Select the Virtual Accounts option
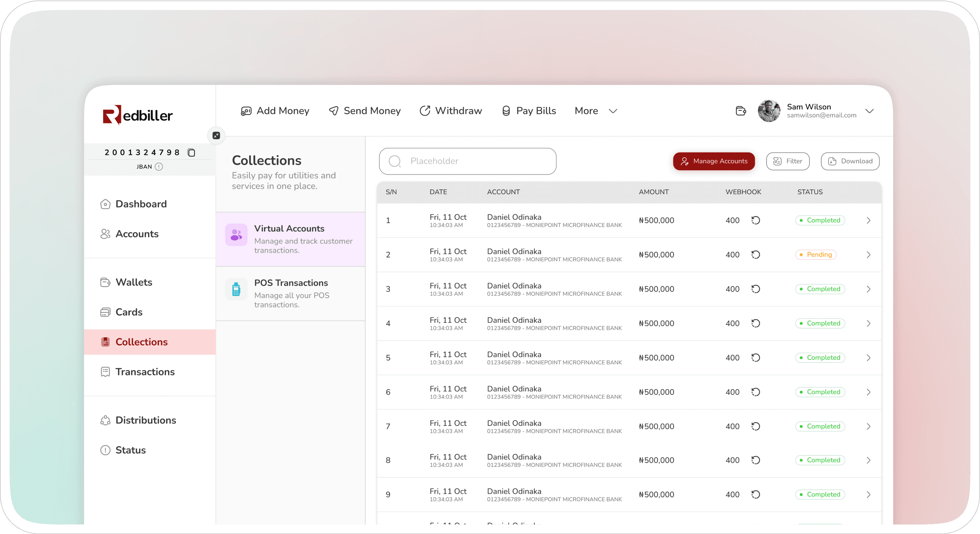Image resolution: width=980 pixels, height=534 pixels. (x=291, y=238)
